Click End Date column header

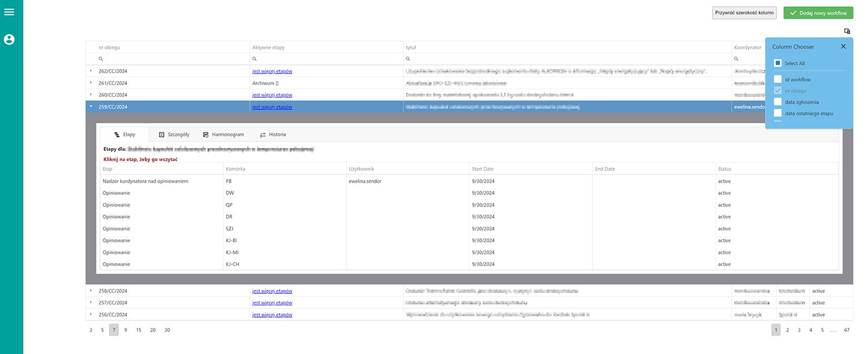[x=654, y=169]
